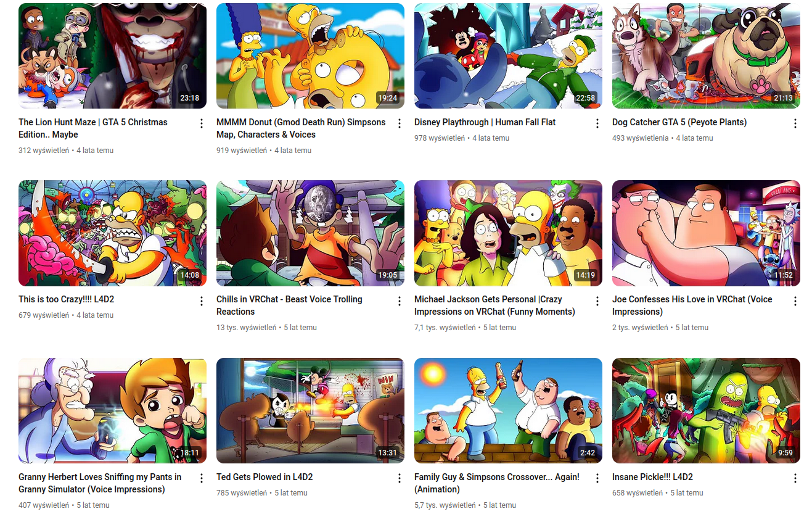Open three-dot menu for Dog Catcher GTA 5
The width and height of the screenshot is (812, 514).
pos(795,123)
